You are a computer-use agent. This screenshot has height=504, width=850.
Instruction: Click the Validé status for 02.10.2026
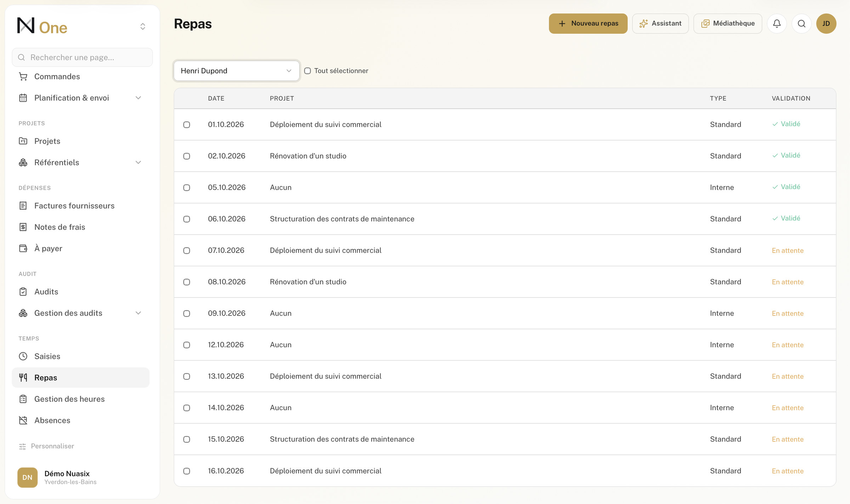pos(786,155)
